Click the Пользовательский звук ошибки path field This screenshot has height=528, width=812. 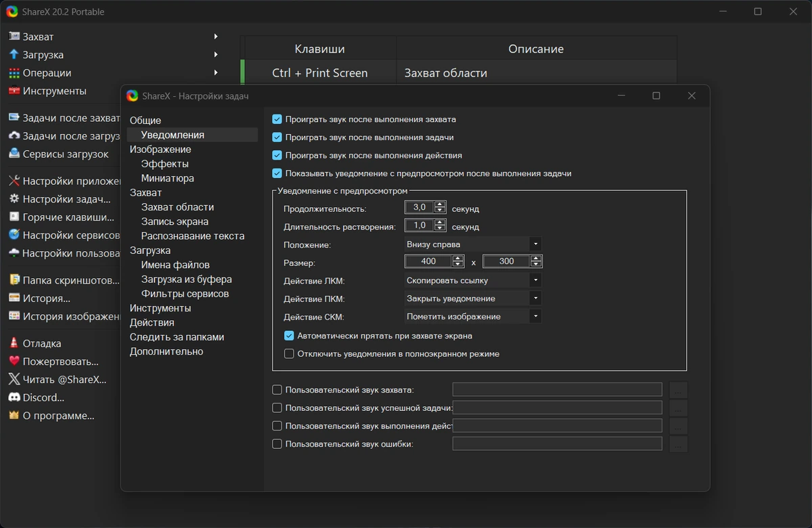click(x=557, y=444)
